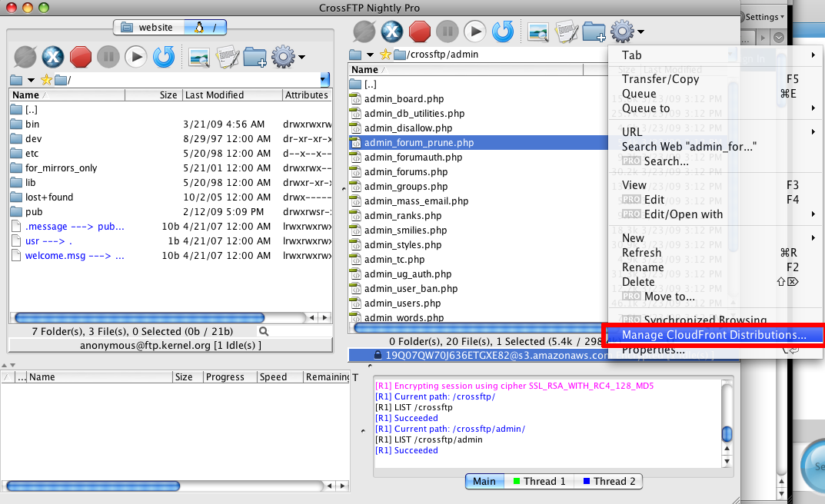Click the right pane new folder icon
The image size is (825, 504).
point(594,31)
